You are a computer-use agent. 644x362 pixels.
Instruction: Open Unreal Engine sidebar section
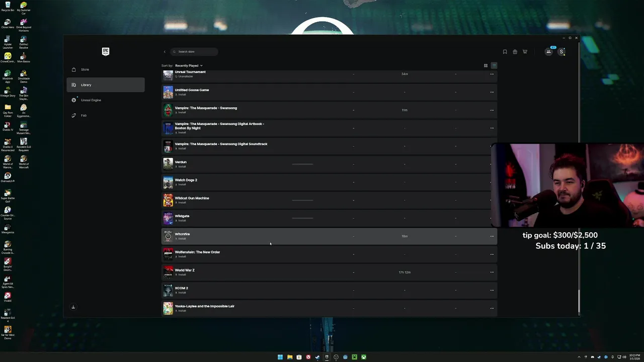tap(106, 100)
